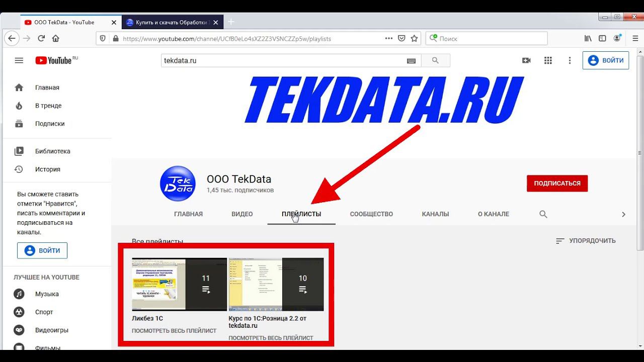Image resolution: width=644 pixels, height=362 pixels.
Task: Click the browser Поиск search box
Action: [487, 38]
